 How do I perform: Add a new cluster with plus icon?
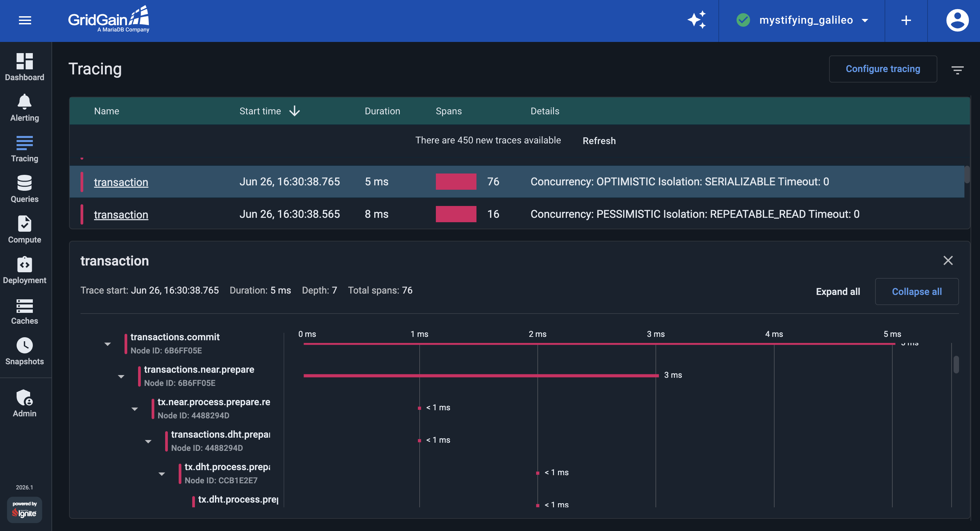(x=906, y=20)
